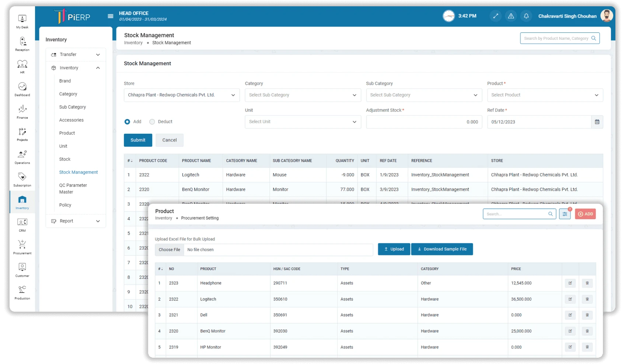The width and height of the screenshot is (625, 364).
Task: Open the Category dropdown
Action: click(x=303, y=95)
